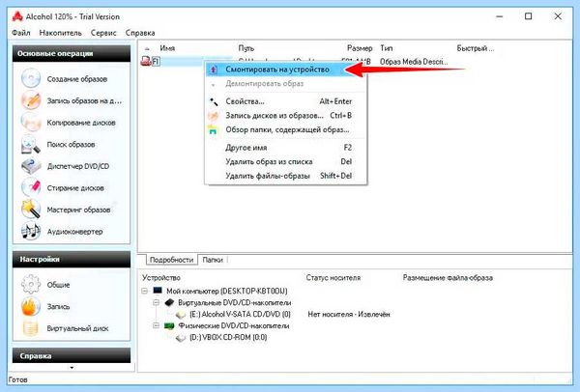Click the E: Alcohol V-SATA drive icon
Viewport: 580px width, 392px height.
[181, 315]
